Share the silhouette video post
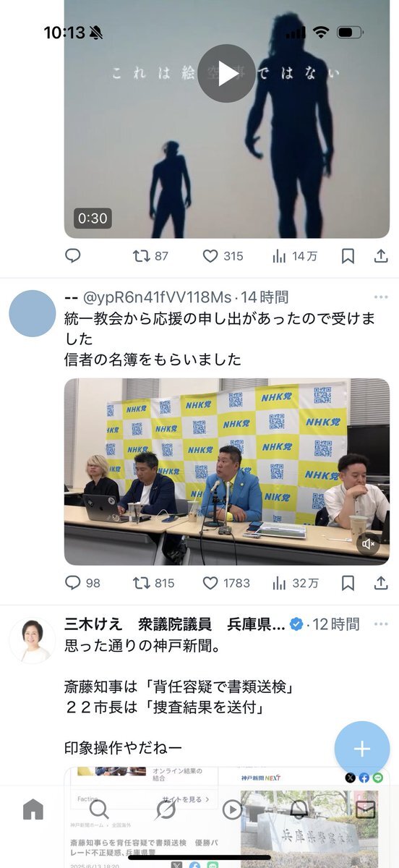This screenshot has height=868, width=399. coord(381,256)
